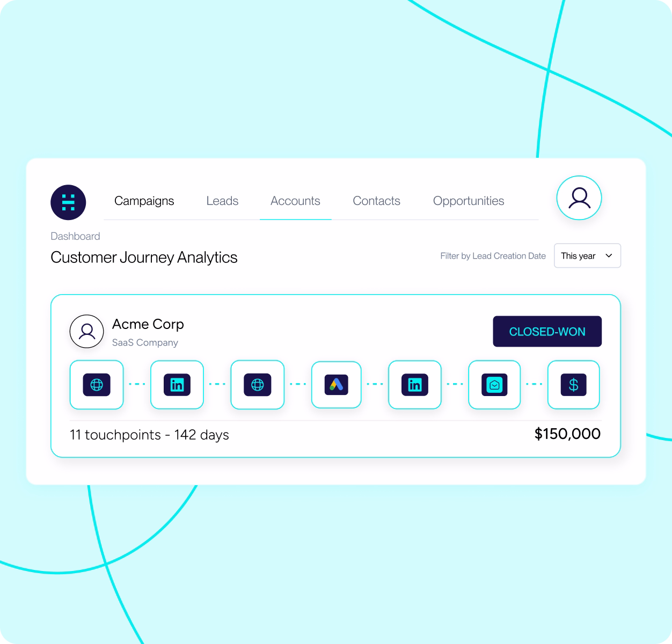Open the email touchpoint icon
This screenshot has height=644, width=672.
(494, 385)
